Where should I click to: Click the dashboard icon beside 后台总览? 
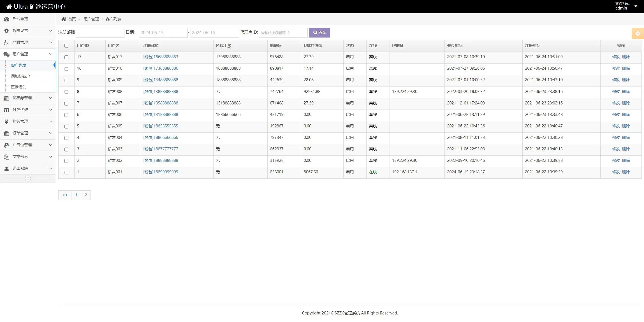pyautogui.click(x=6, y=19)
